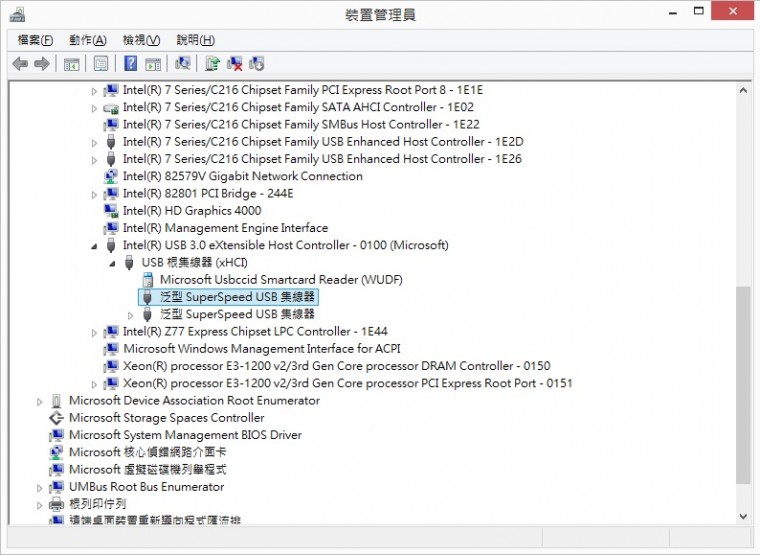Click the Storage Spaces Controller icon
760x555 pixels.
(57, 418)
